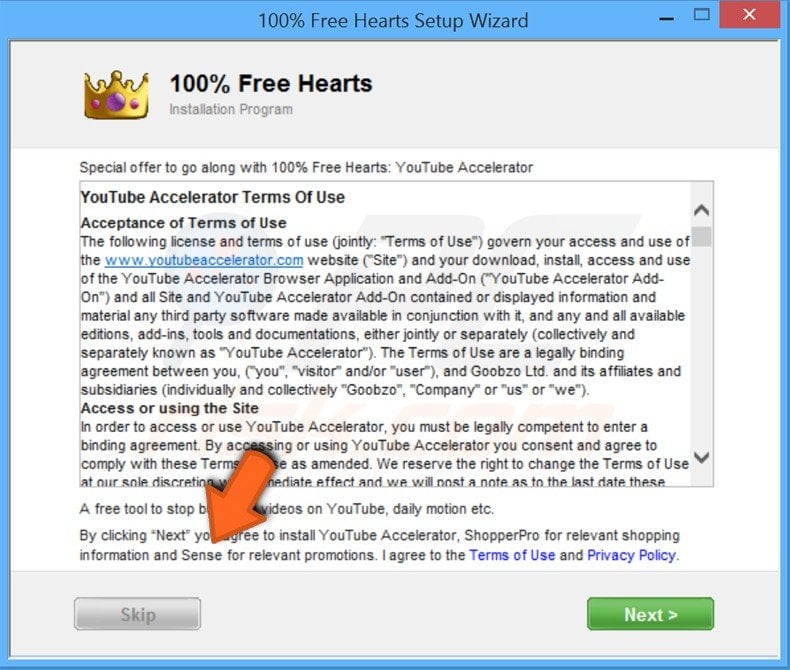
Task: Click the scroll down arrow in terms box
Action: (702, 457)
